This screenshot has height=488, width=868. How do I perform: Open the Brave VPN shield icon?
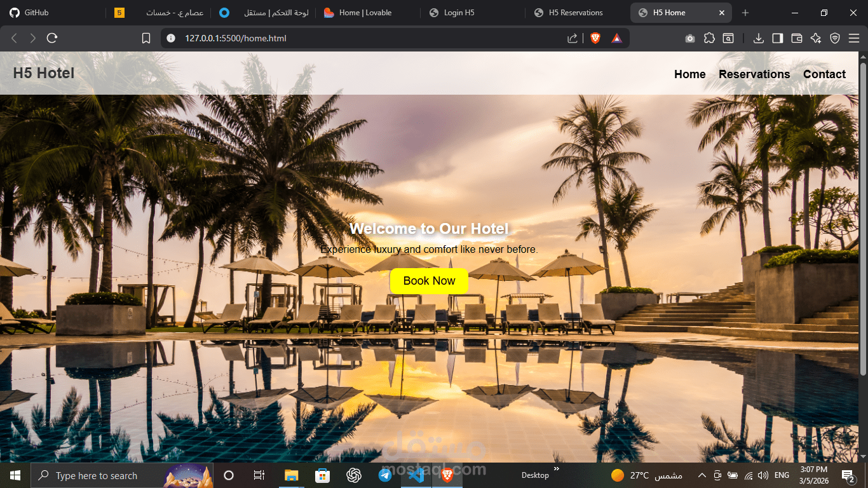click(835, 38)
